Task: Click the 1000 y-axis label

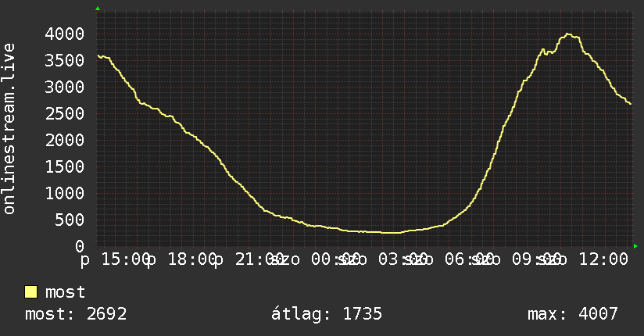Action: click(x=65, y=194)
